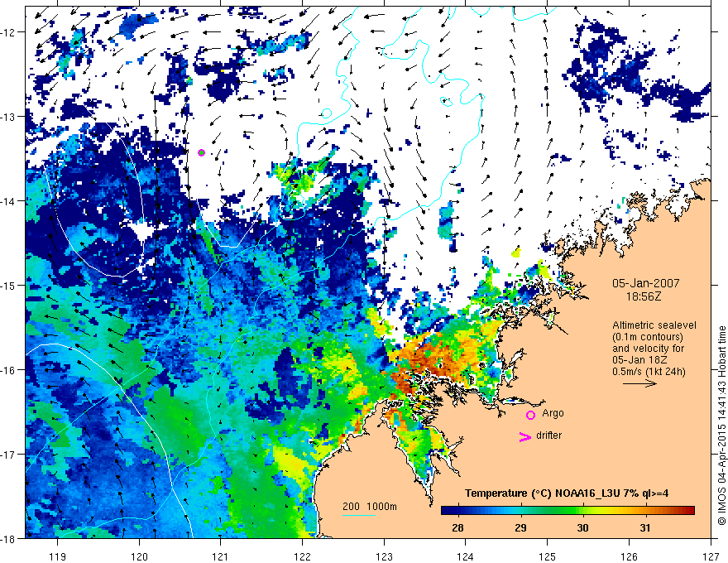Click the magenta drifter arrowhead legend symbol
The image size is (728, 563).
pos(524,437)
